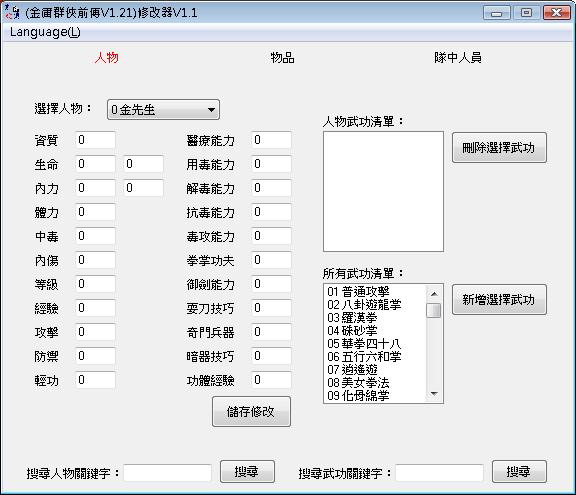Click the 儲存修改 save button
Viewport: 576px width, 495px height.
pos(251,412)
